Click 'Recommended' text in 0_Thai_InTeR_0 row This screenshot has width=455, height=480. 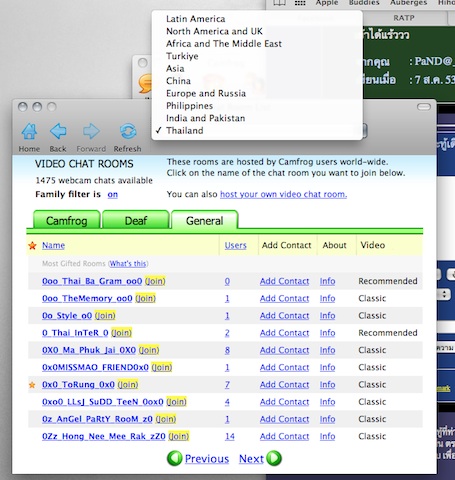click(x=388, y=333)
